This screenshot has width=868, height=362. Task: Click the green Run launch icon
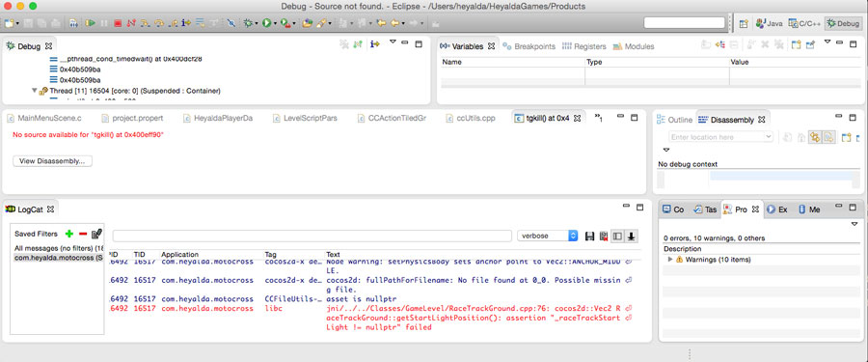point(266,23)
